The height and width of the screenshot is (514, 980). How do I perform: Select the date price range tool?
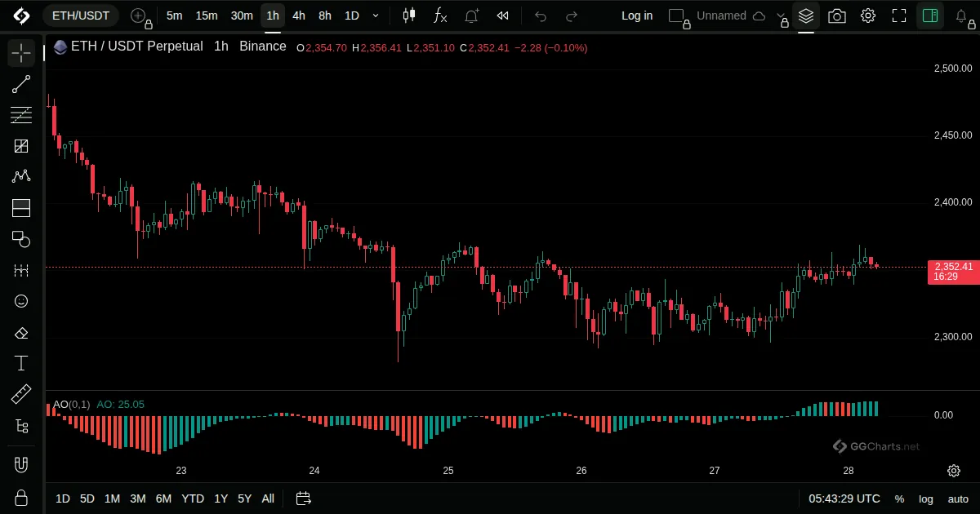coord(21,270)
